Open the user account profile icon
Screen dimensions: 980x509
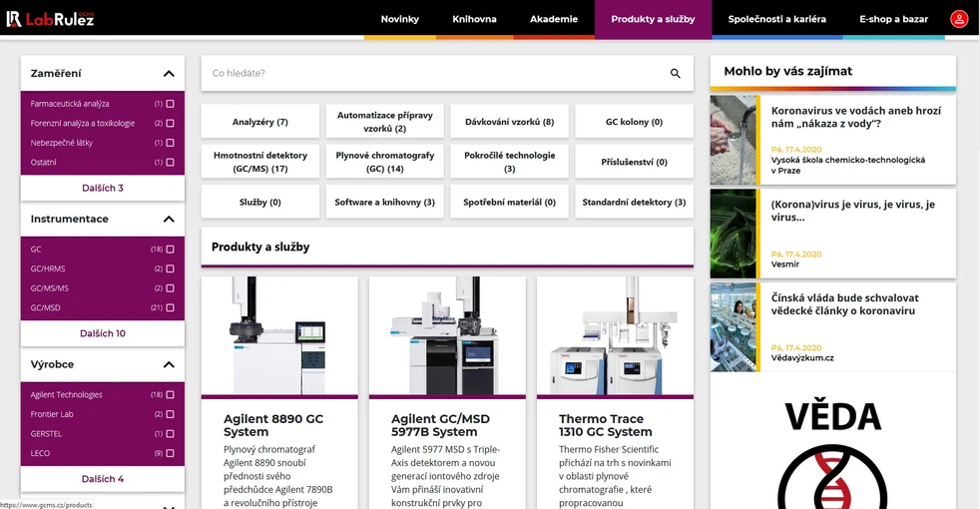[959, 19]
